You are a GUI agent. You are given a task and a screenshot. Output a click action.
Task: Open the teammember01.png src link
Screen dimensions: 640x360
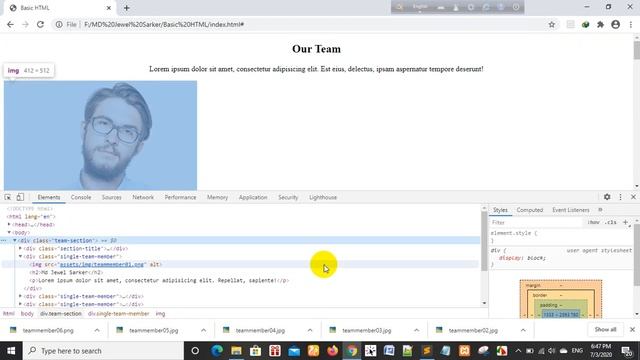click(102, 264)
